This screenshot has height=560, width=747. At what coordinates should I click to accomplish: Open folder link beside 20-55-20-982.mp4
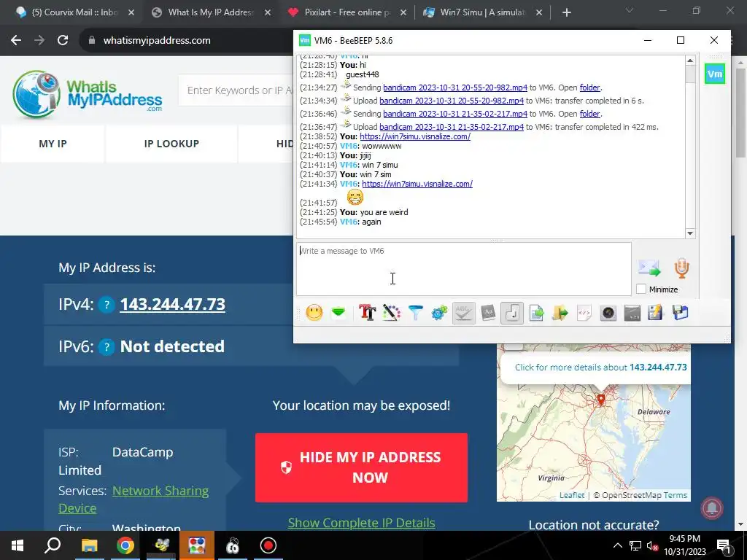[x=589, y=87]
